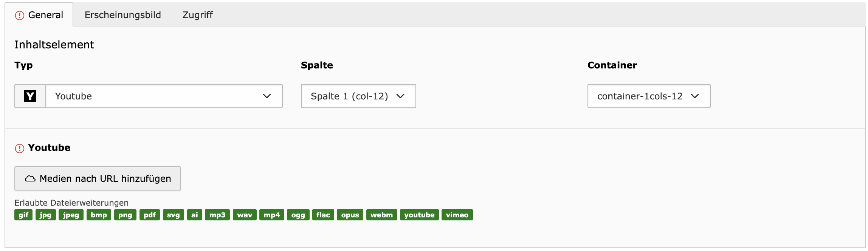Click the pdf file extension badge
The height and width of the screenshot is (251, 868).
[149, 215]
